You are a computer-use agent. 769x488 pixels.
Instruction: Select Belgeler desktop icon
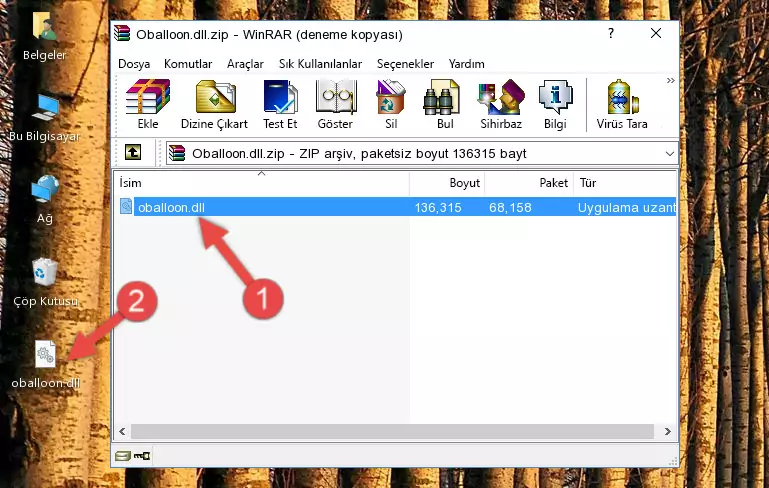(x=44, y=36)
